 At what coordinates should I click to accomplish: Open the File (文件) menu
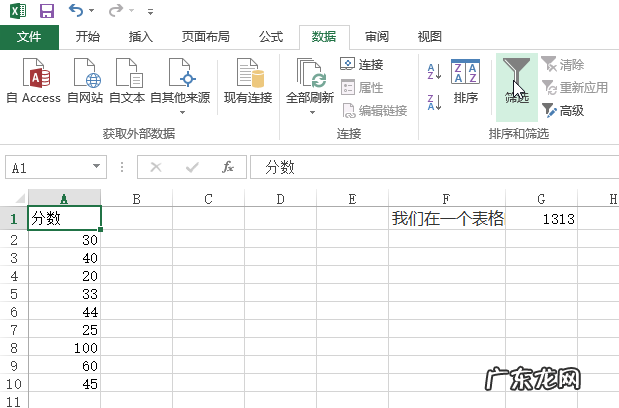pos(29,37)
